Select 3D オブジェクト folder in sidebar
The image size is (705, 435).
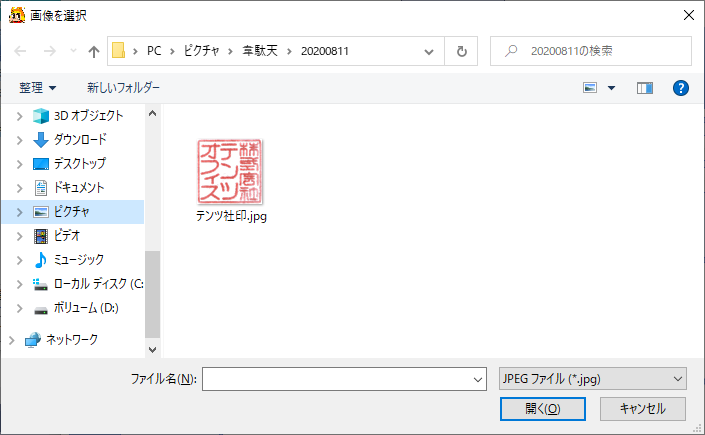(88, 116)
